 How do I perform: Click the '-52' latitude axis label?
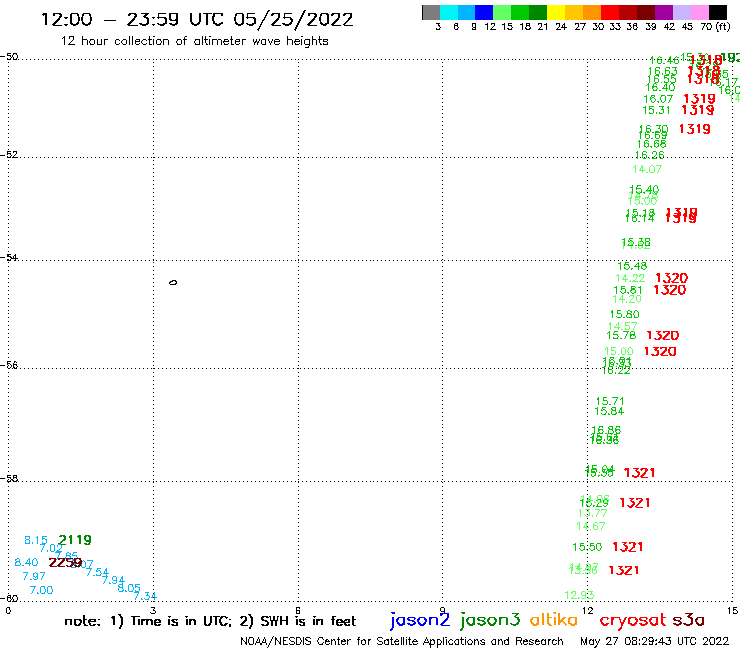[x=9, y=154]
